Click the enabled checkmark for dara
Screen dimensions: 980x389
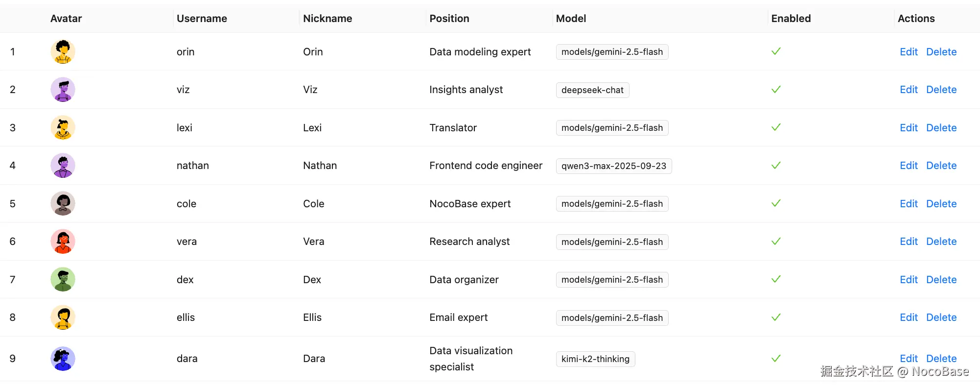tap(776, 359)
